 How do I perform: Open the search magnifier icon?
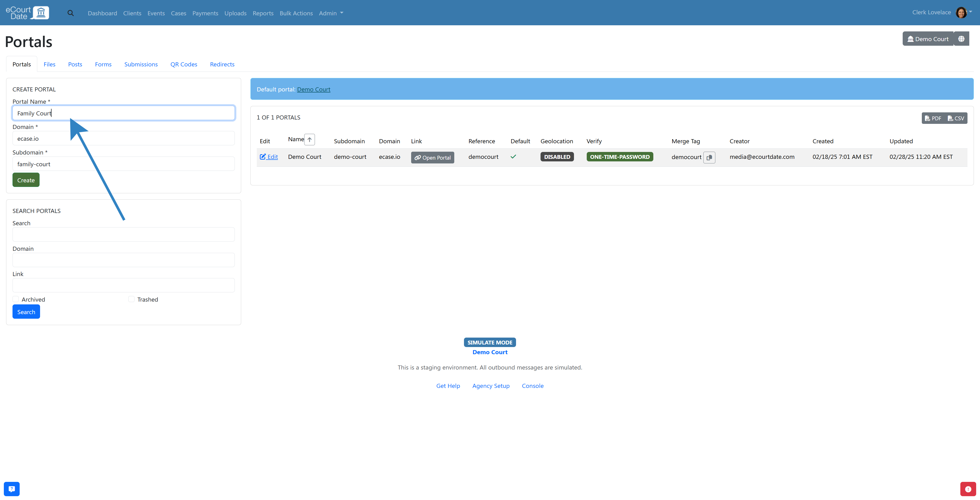point(70,13)
